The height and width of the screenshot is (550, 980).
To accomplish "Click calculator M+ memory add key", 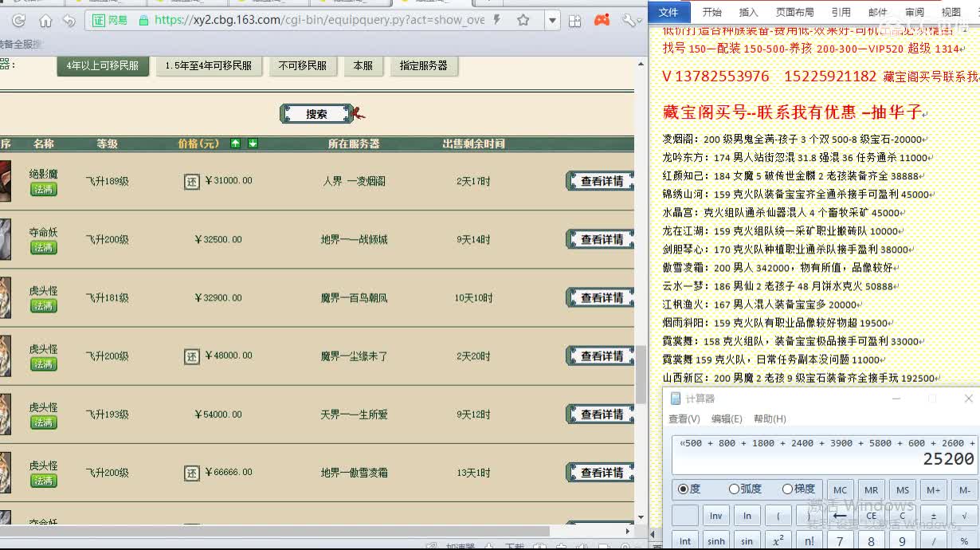I will click(934, 490).
